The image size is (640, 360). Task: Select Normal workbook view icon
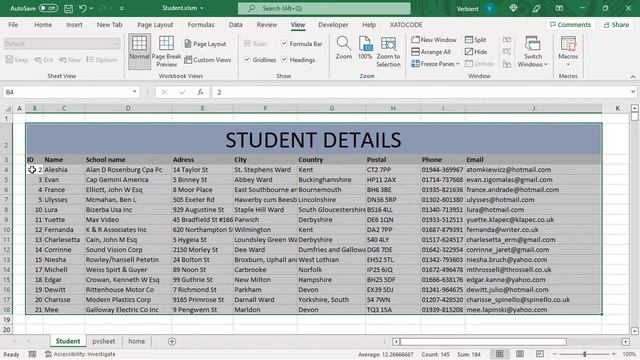[139, 51]
